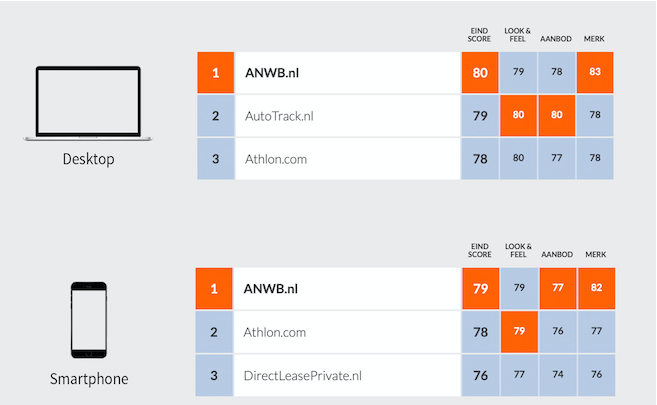Open AutoTrack.nl in the Desktop ranking

click(279, 116)
